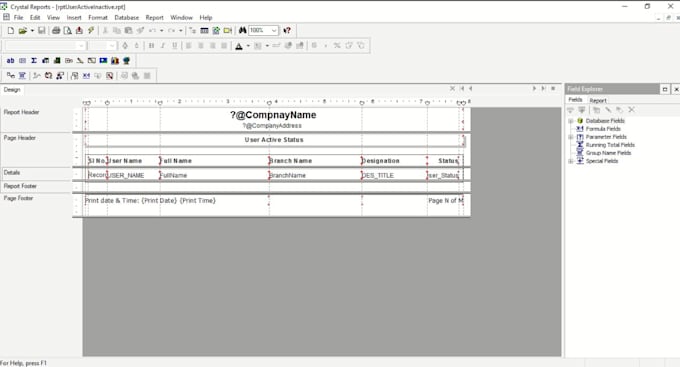Screen dimensions: 680x367
Task: Open the File menu
Action: point(19,18)
